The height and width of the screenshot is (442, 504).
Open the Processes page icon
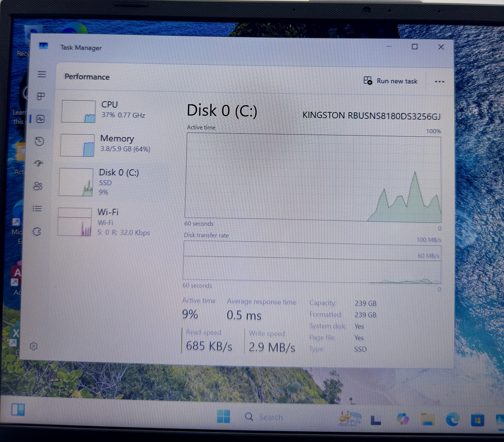(x=41, y=96)
